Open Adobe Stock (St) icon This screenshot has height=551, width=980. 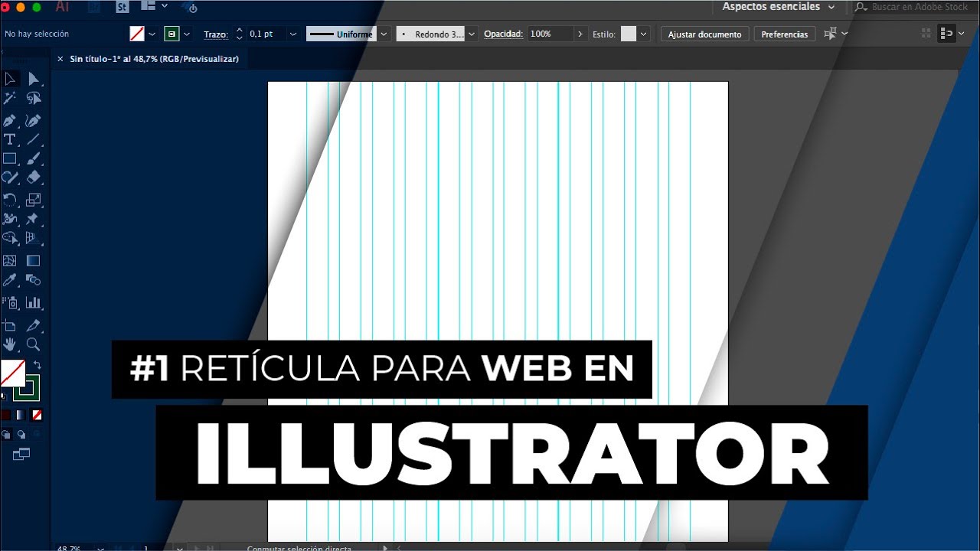122,8
